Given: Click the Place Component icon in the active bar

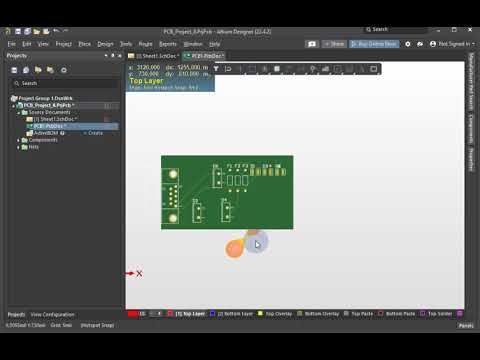Looking at the screenshot, I should tap(277, 69).
